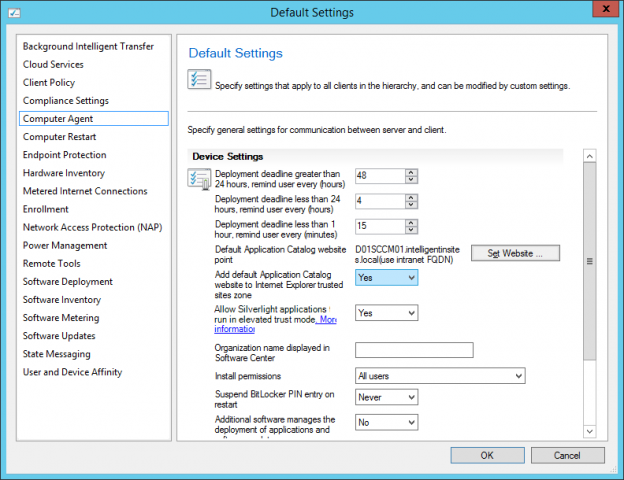This screenshot has height=480, width=624.
Task: Click the Organization name input field
Action: [414, 350]
